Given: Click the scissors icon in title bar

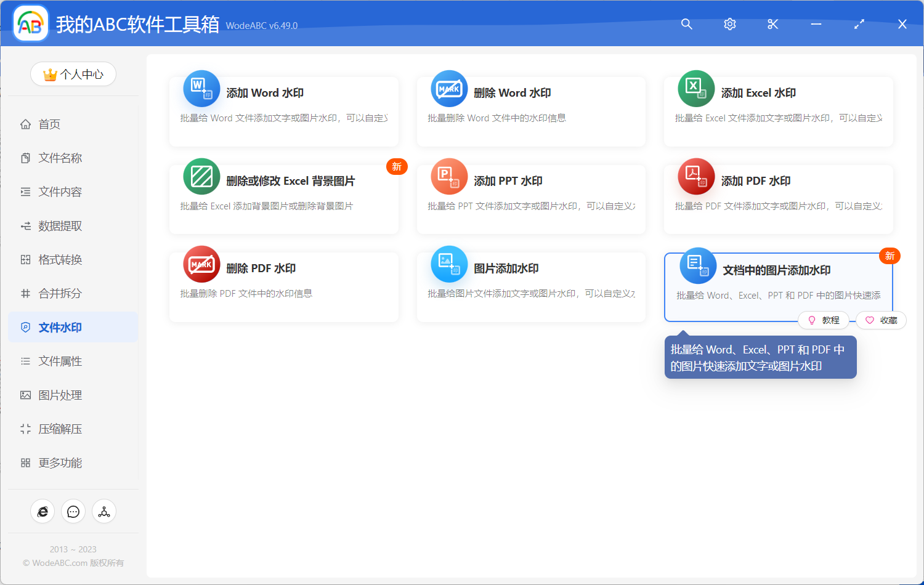Looking at the screenshot, I should (x=772, y=24).
